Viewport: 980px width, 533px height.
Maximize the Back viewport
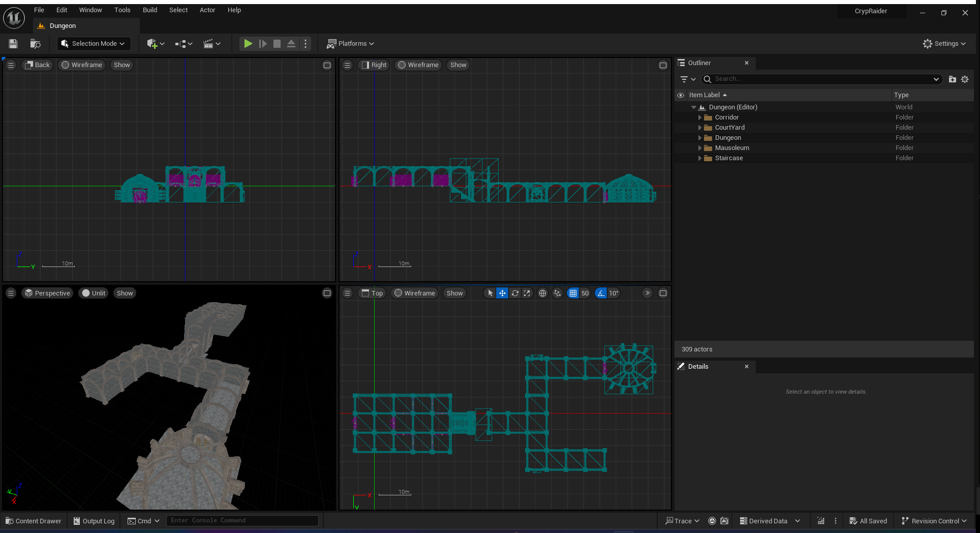327,65
